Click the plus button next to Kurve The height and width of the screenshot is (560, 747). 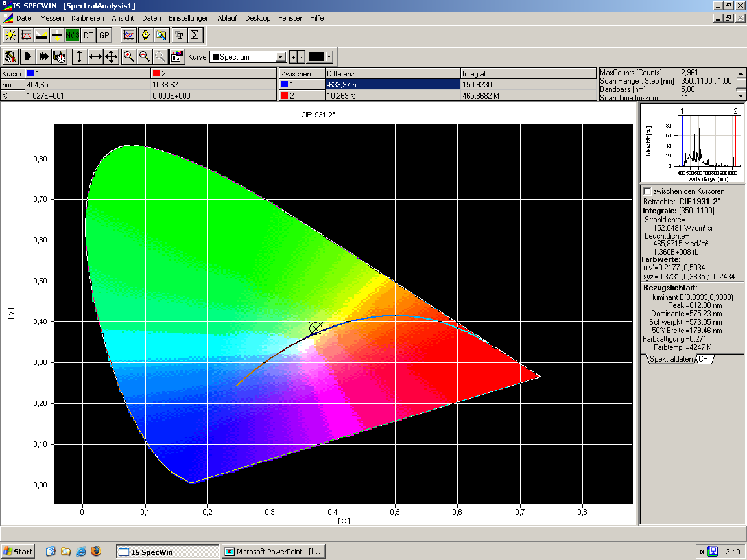coord(294,57)
